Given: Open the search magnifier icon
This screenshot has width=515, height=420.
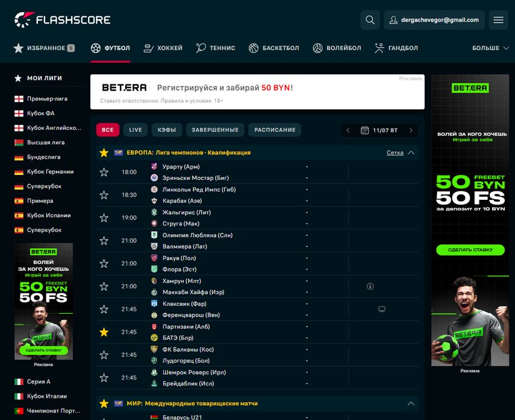Looking at the screenshot, I should 370,20.
